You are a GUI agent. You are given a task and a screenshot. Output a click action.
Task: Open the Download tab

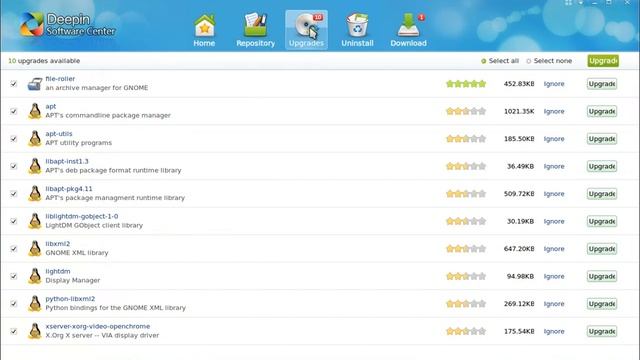(409, 30)
